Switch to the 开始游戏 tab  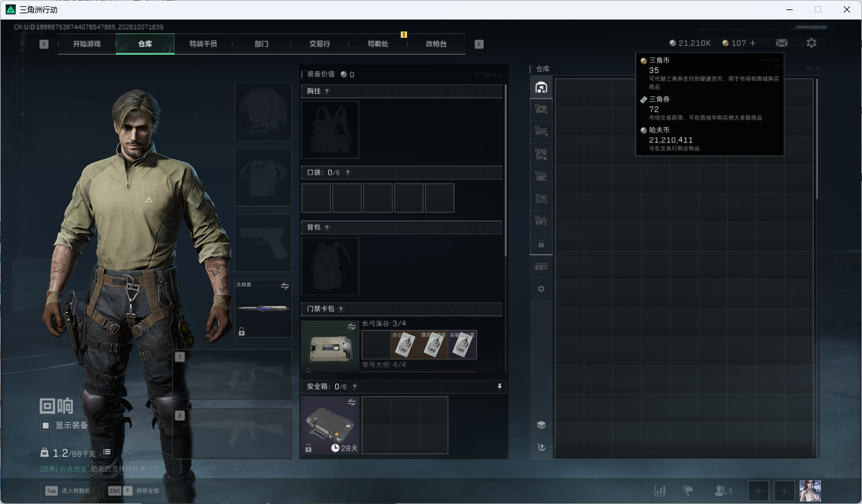point(86,44)
